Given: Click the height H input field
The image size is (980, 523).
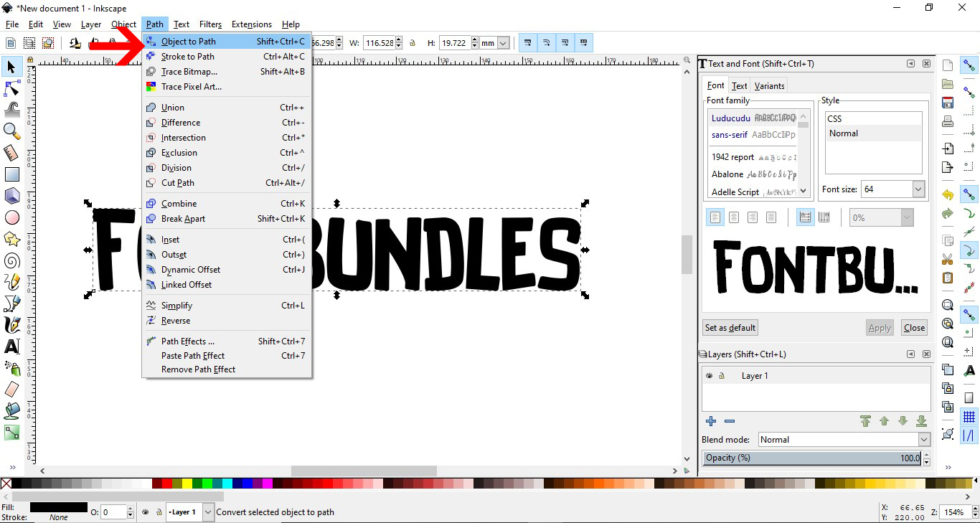Looking at the screenshot, I should pyautogui.click(x=453, y=43).
